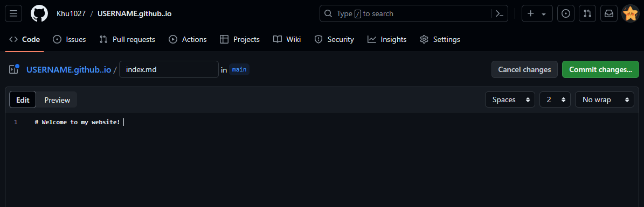Click the plus create new button
This screenshot has width=644, height=207.
tap(537, 13)
